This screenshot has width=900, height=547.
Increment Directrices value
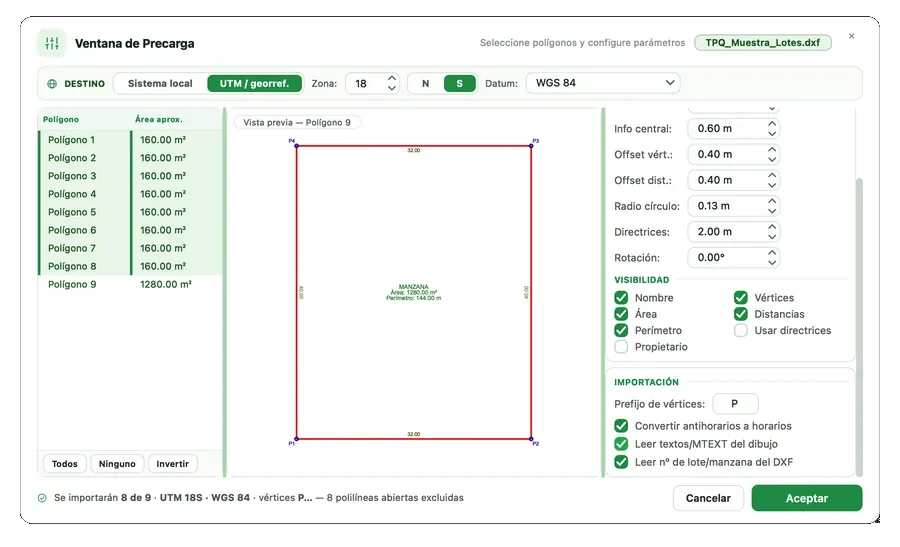point(772,227)
